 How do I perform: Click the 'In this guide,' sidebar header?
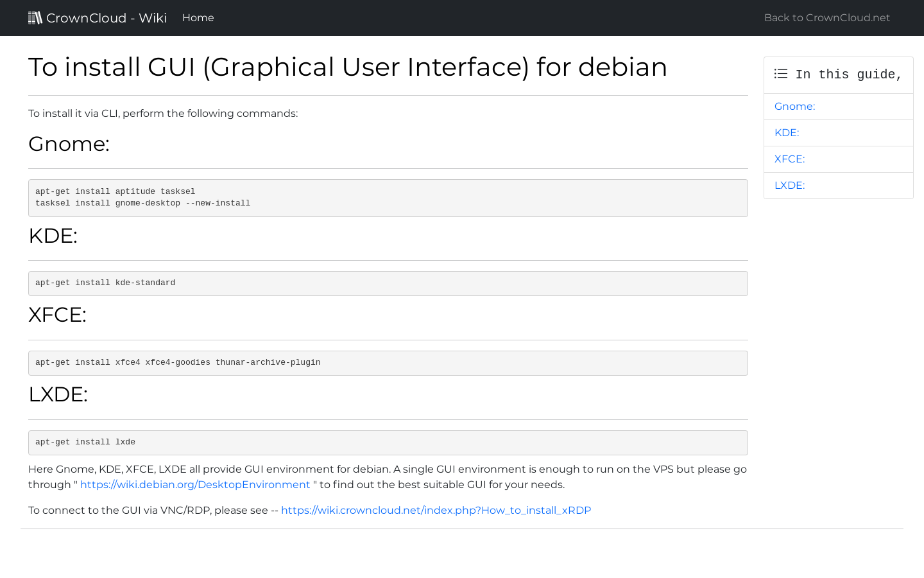[x=839, y=75]
